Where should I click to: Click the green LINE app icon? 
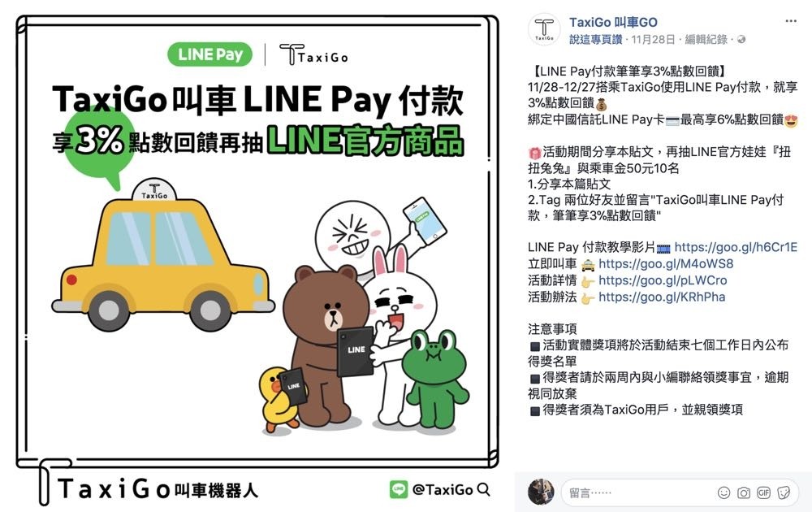coord(399,489)
